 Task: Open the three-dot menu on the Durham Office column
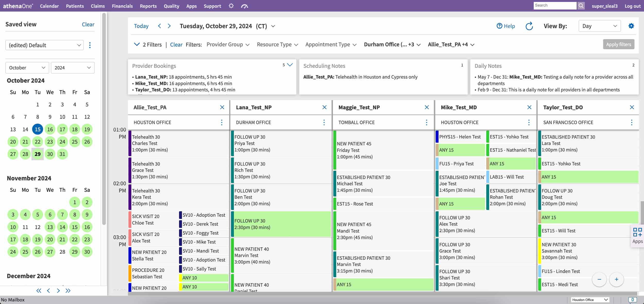(x=324, y=122)
